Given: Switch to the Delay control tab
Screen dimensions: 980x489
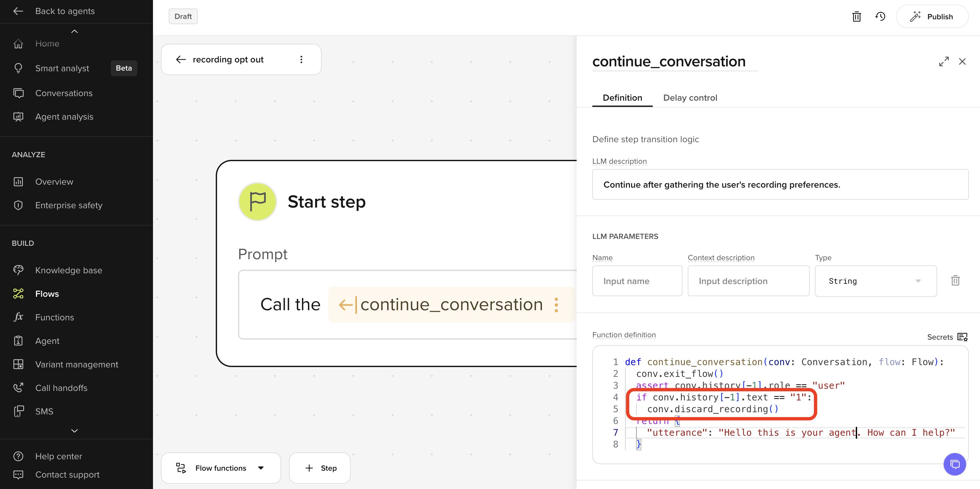Looking at the screenshot, I should click(x=690, y=98).
